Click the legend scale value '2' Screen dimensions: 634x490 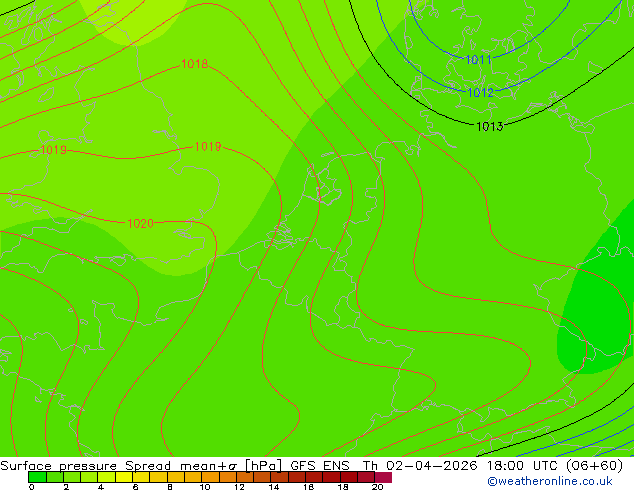pos(66,487)
